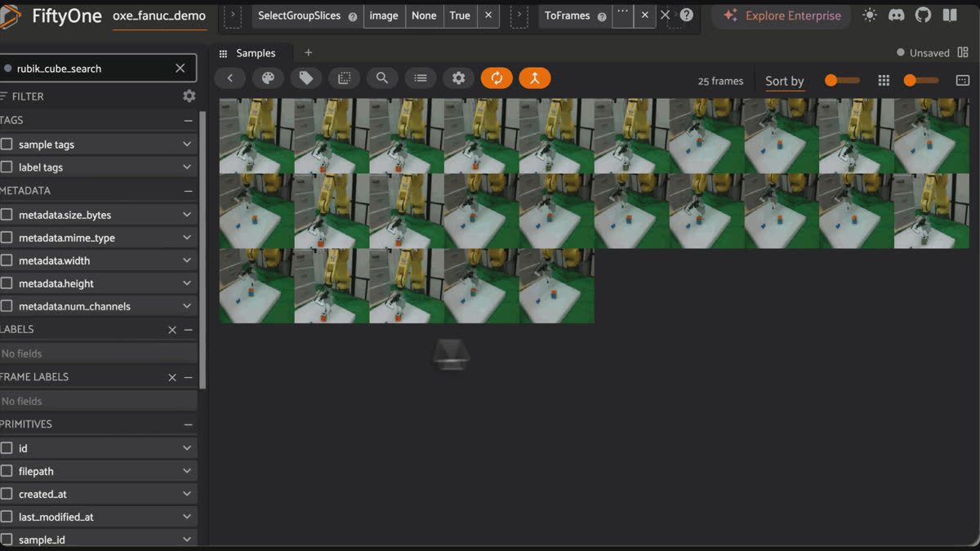Open the patches view icon
980x551 pixels.
pos(345,78)
